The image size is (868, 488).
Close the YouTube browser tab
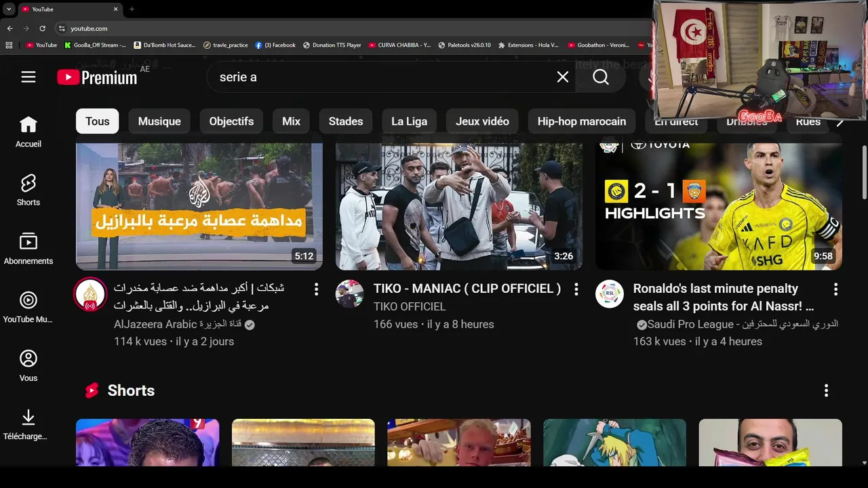click(x=115, y=9)
